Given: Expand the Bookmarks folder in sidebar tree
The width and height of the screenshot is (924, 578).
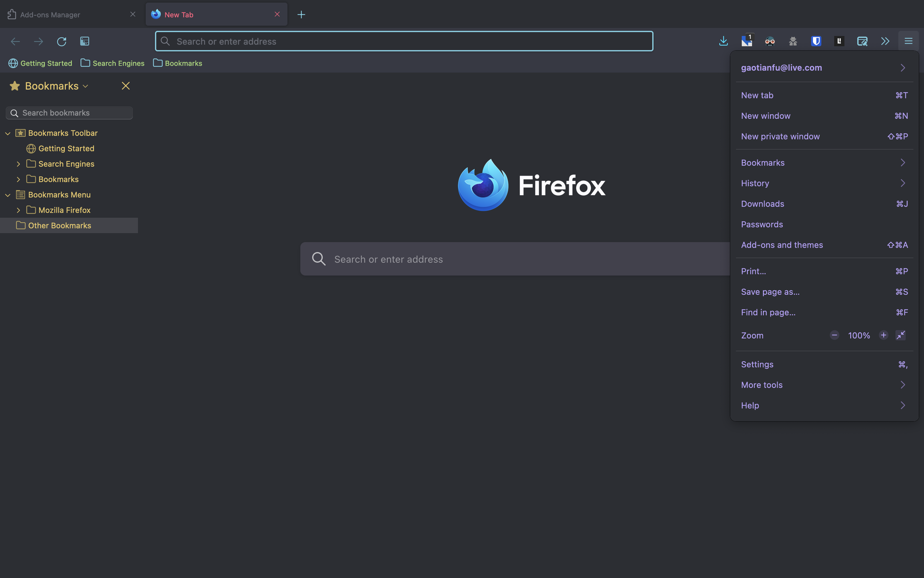Looking at the screenshot, I should pos(18,179).
